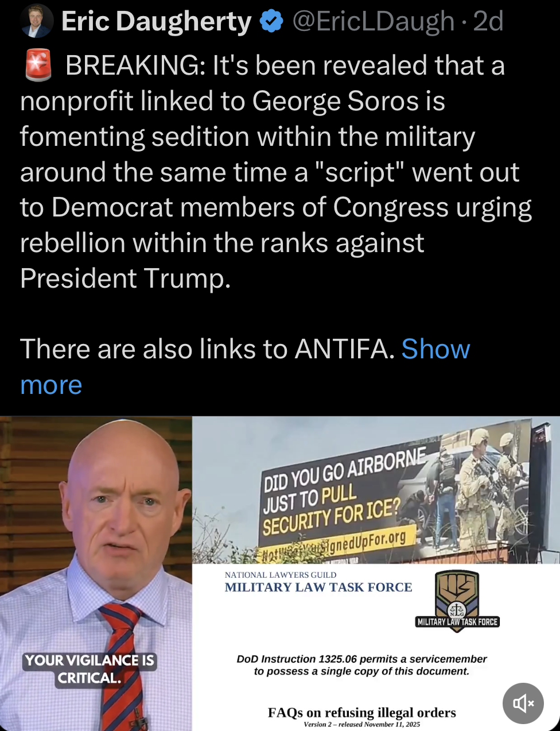The height and width of the screenshot is (731, 560).
Task: Click the 2d post timestamp
Action: [x=488, y=21]
